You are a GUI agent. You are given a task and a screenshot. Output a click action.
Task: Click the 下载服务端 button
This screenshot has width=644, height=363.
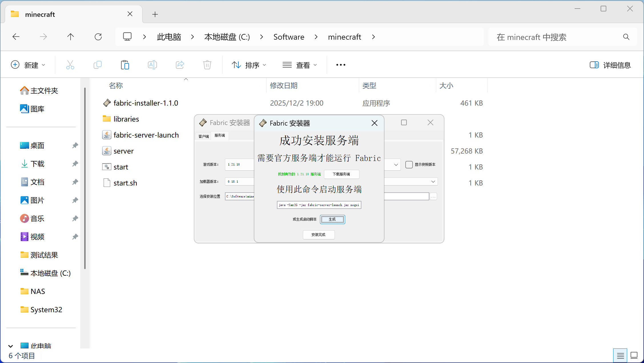point(341,174)
